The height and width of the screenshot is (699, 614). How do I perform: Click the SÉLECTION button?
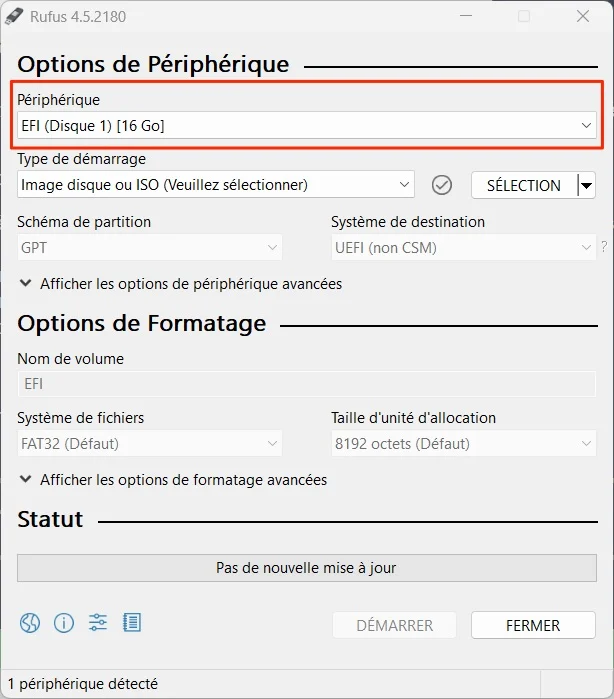524,185
